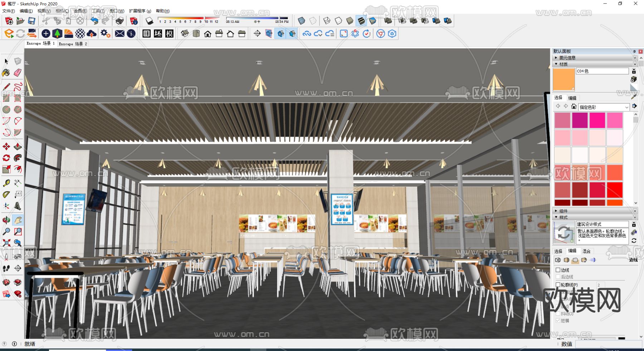
Task: Activate the Orbit tool
Action: (6, 220)
